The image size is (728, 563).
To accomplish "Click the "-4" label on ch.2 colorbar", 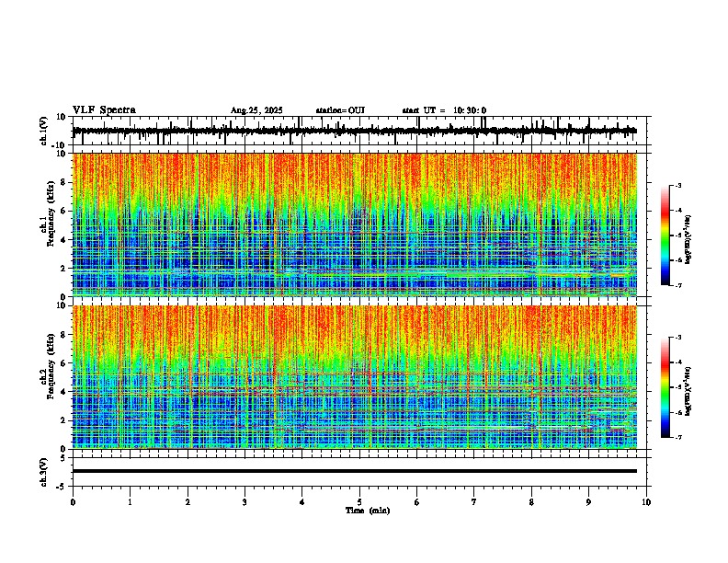I will pyautogui.click(x=677, y=362).
